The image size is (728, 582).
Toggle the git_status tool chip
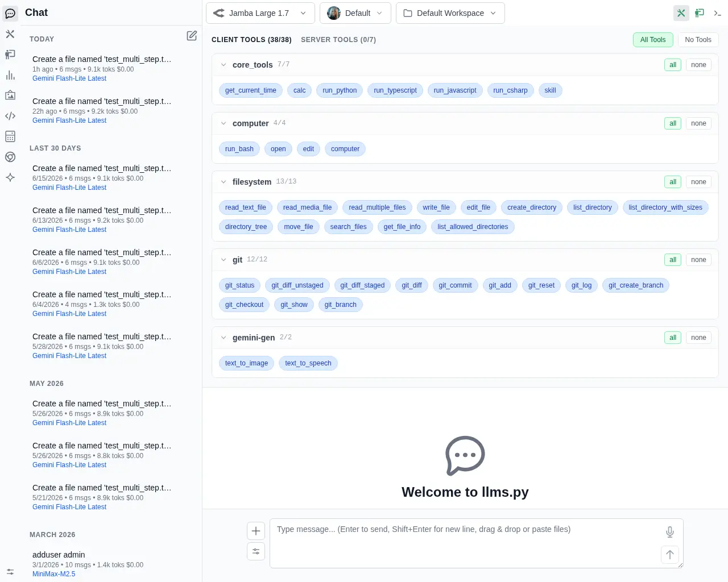[239, 285]
